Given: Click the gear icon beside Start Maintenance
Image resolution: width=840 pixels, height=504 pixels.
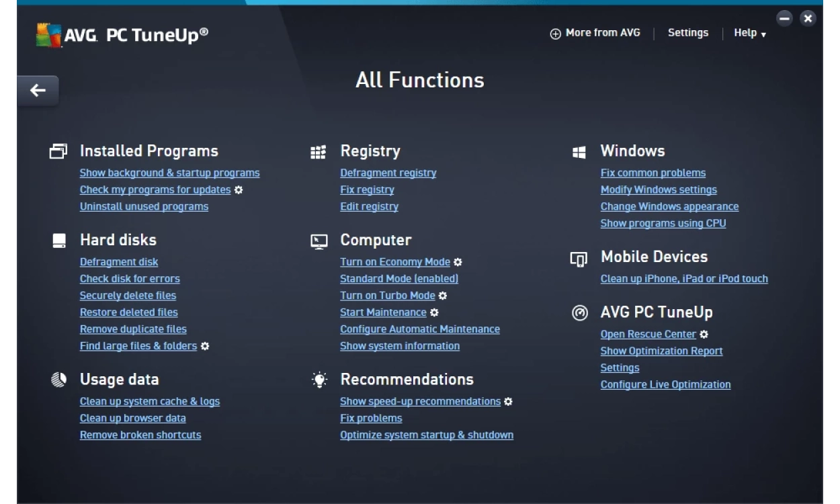Looking at the screenshot, I should (x=434, y=312).
